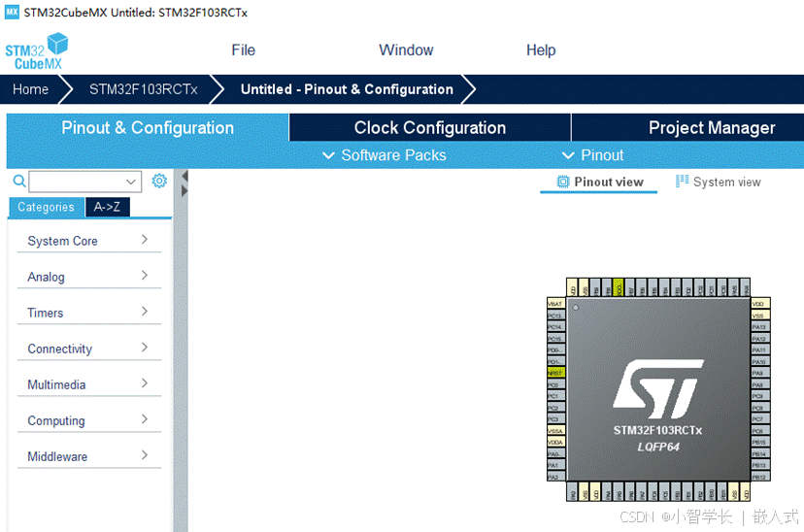Select the A->Z tab
Viewport: 804px width, 532px height.
(107, 207)
